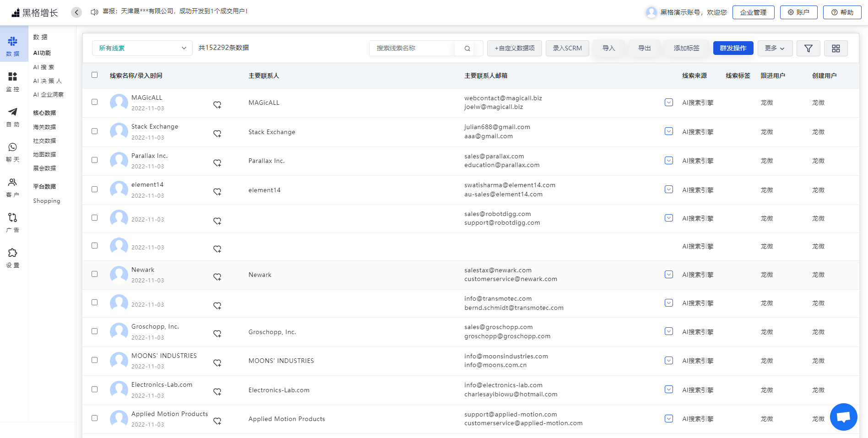The image size is (868, 438).
Task: Switch to grid view icon
Action: tap(836, 49)
